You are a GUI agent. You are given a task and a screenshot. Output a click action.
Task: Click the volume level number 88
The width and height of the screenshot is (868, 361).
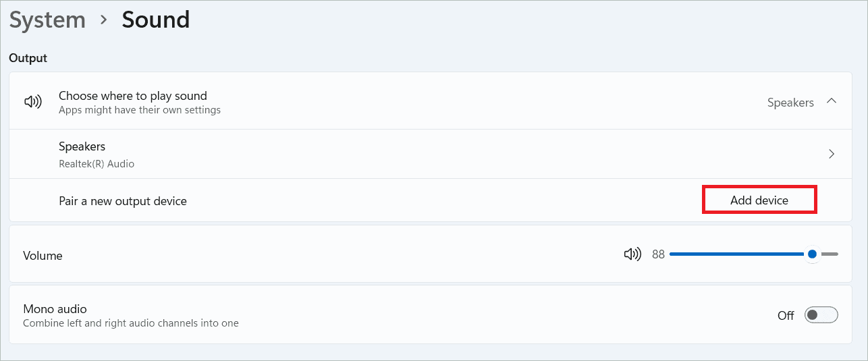658,254
